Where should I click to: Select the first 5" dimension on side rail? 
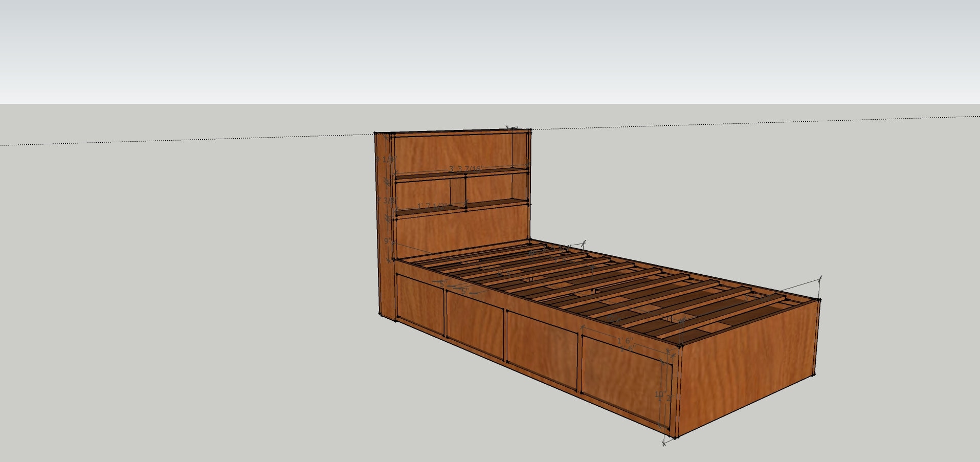coord(442,283)
